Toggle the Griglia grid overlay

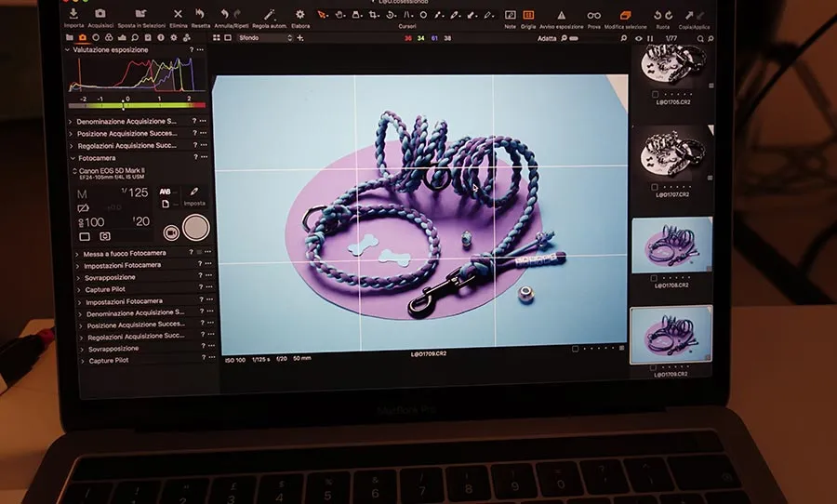[x=528, y=15]
